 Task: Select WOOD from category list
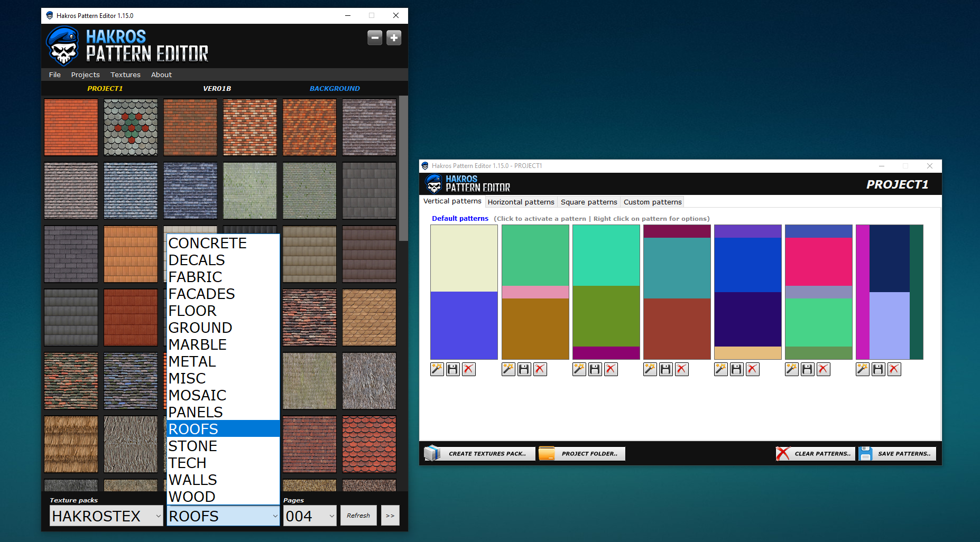pyautogui.click(x=223, y=497)
